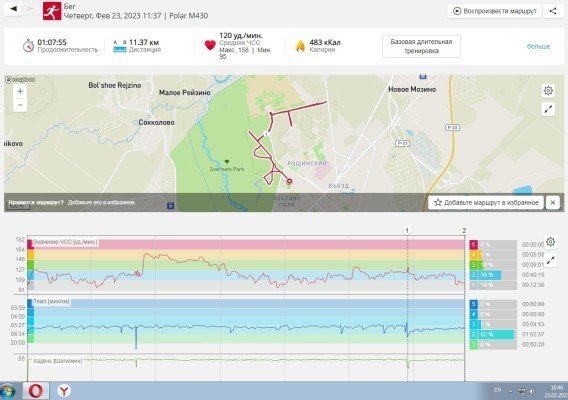The image size is (568, 400).
Task: Expand the map to fullscreen
Action: [x=548, y=109]
